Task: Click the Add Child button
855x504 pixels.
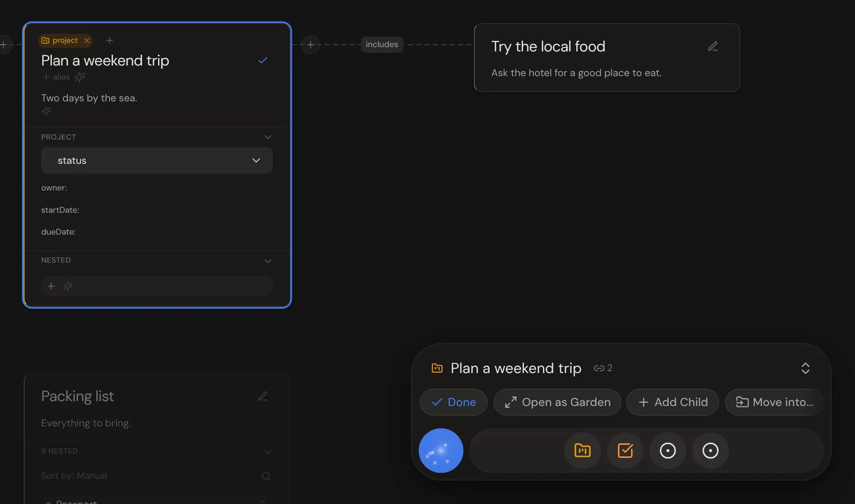Action: [x=672, y=402]
